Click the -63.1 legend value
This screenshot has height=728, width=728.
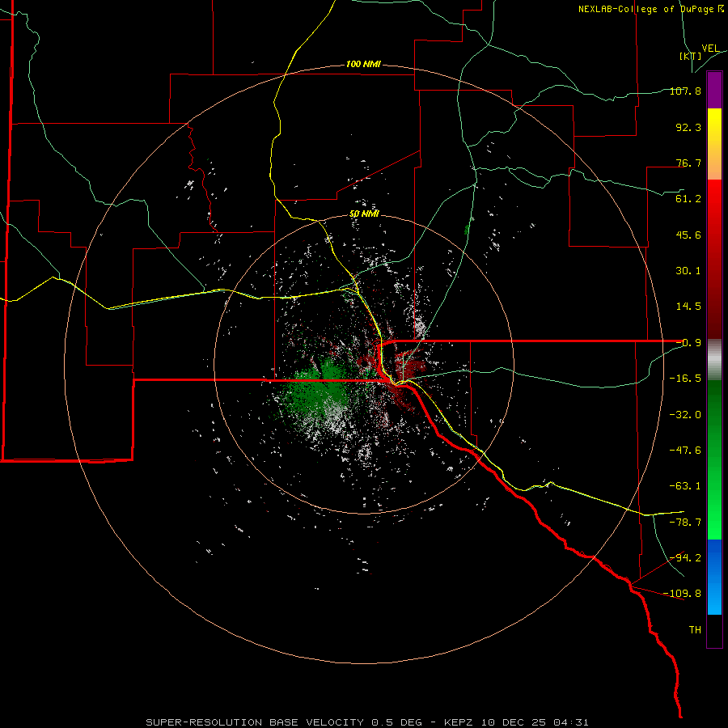685,486
